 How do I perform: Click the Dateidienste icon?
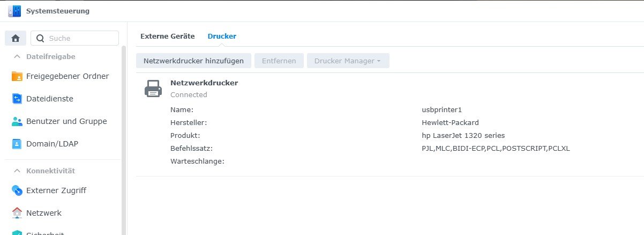(17, 99)
